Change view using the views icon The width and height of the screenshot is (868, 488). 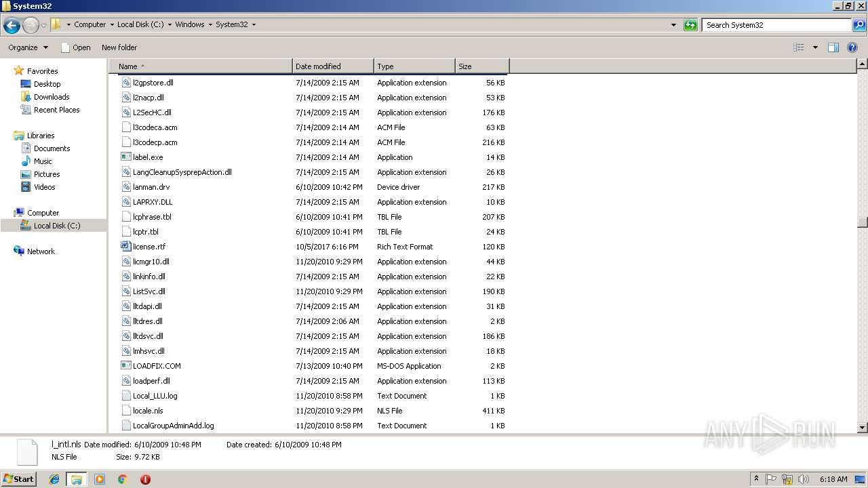click(x=799, y=47)
